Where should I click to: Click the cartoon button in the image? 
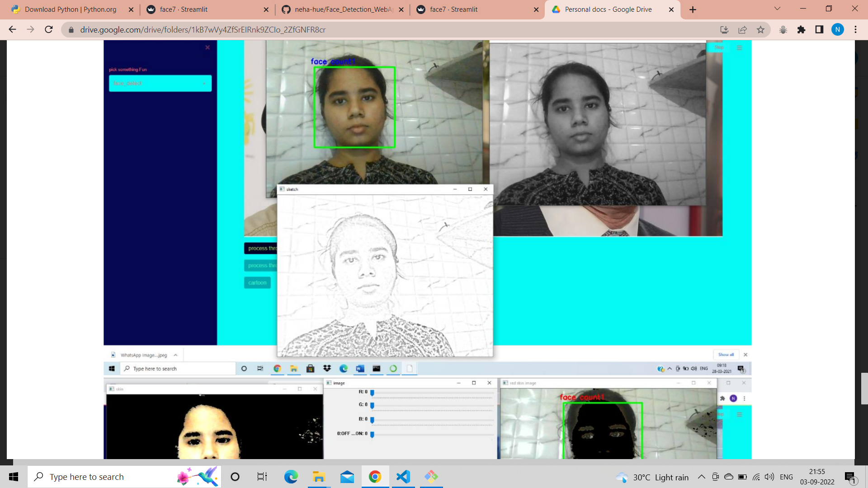click(257, 283)
